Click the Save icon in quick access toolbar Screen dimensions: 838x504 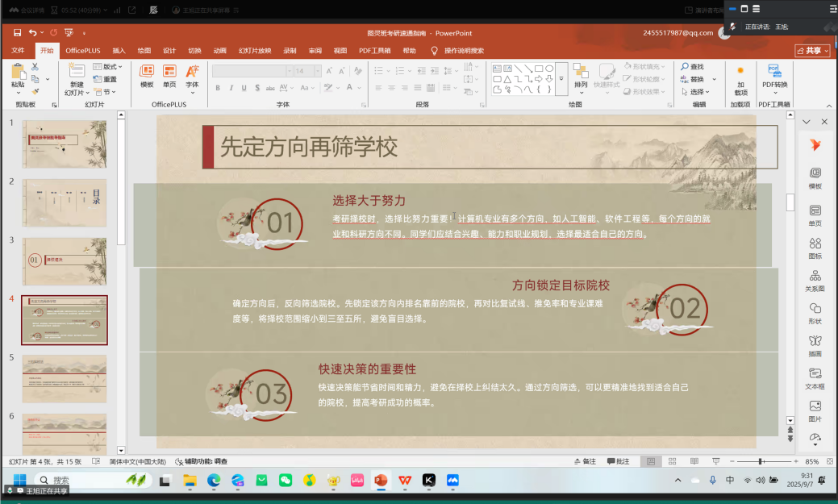tap(17, 32)
